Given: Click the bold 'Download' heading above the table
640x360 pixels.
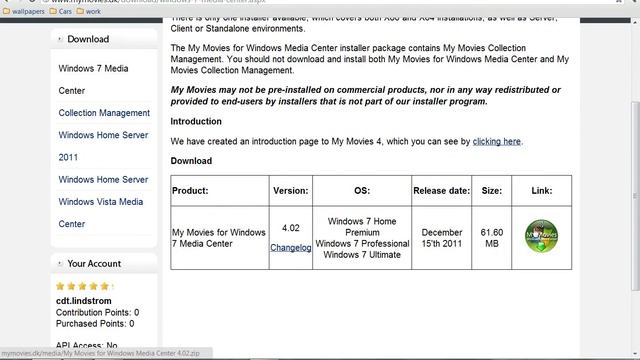Looking at the screenshot, I should tap(191, 161).
